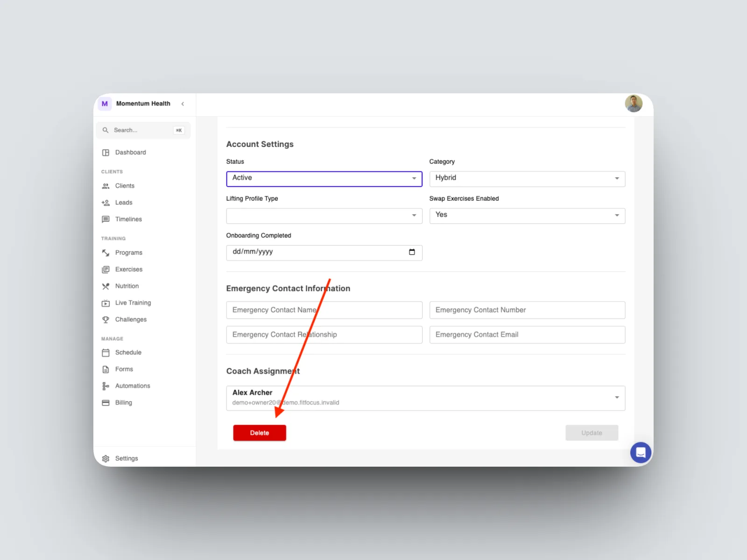
Task: Open the Category dropdown showing Hybrid
Action: click(x=527, y=179)
